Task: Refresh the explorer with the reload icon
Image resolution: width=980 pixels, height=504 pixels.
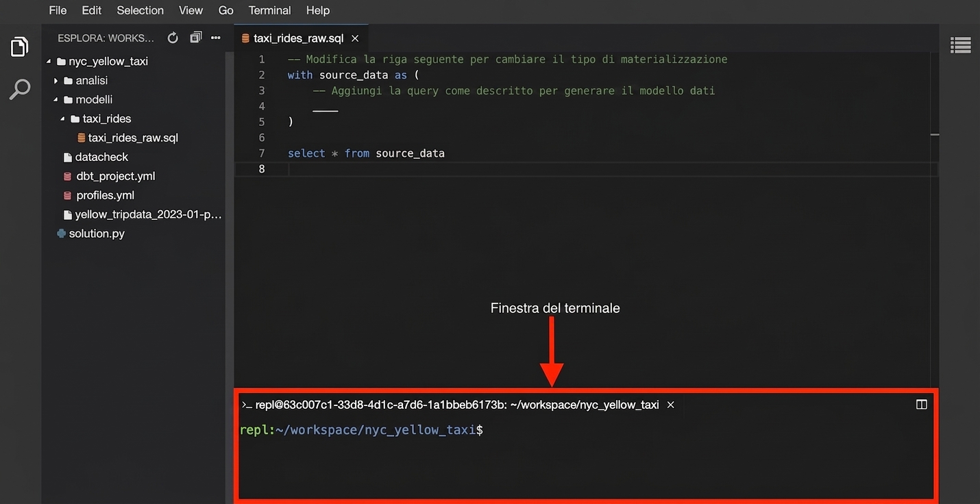Action: click(173, 38)
